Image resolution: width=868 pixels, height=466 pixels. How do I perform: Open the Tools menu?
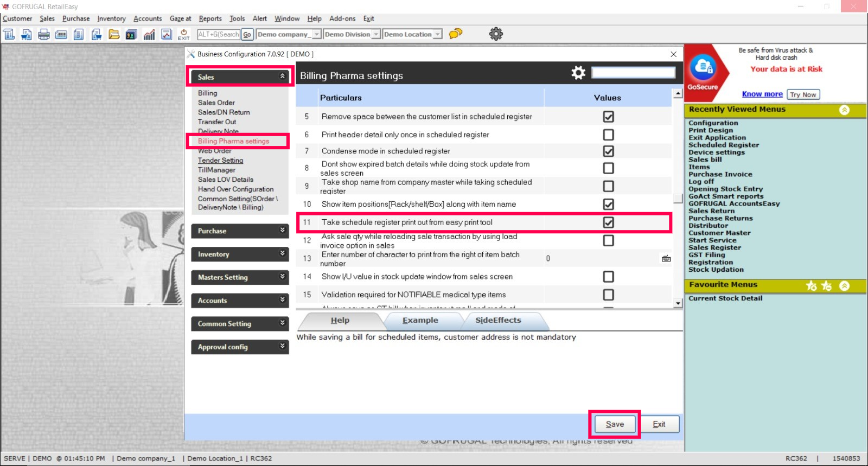(237, 18)
